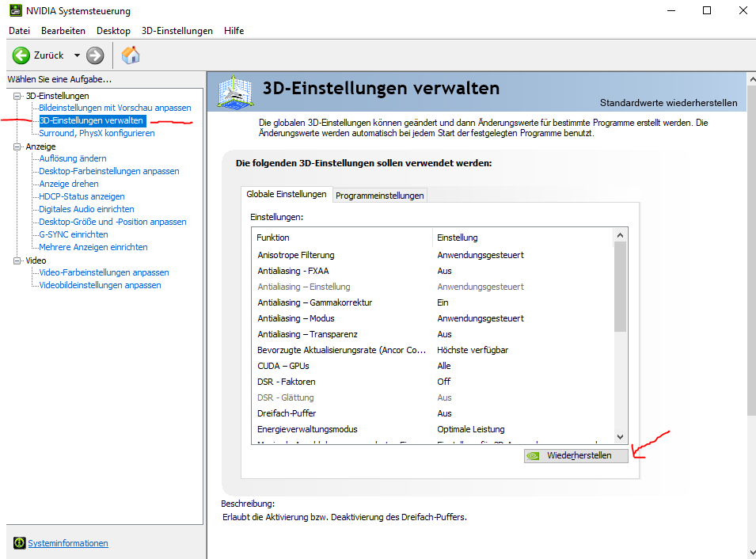Viewport: 756px width, 559px height.
Task: Click the Höchste verfügbar setting value
Action: pyautogui.click(x=473, y=350)
